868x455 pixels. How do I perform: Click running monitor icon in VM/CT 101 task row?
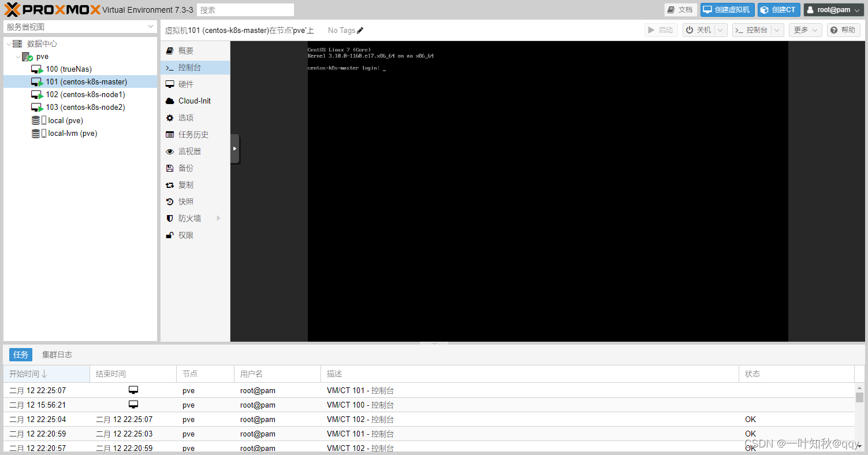click(x=133, y=390)
